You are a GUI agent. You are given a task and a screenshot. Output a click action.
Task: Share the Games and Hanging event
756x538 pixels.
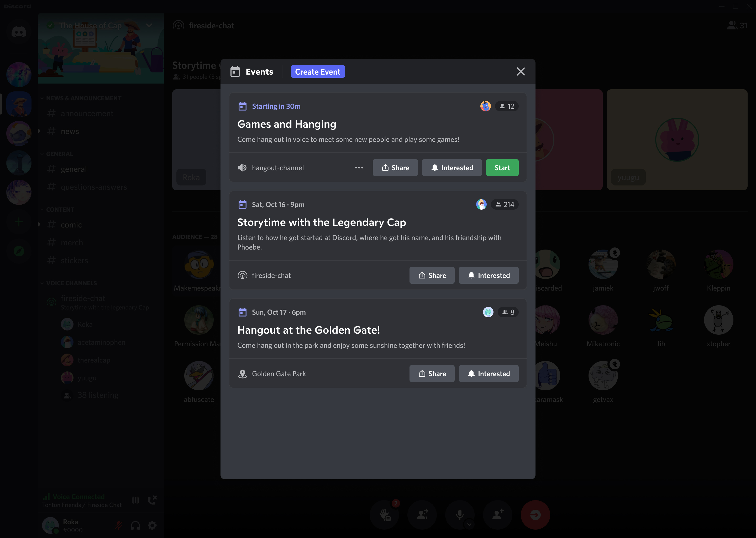point(395,168)
